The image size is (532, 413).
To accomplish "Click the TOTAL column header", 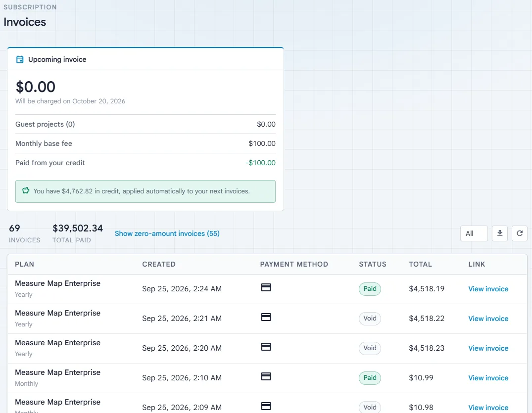I will [420, 264].
